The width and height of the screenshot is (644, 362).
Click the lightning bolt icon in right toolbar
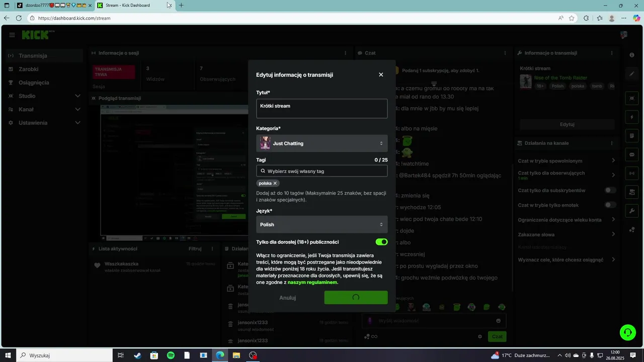632,117
